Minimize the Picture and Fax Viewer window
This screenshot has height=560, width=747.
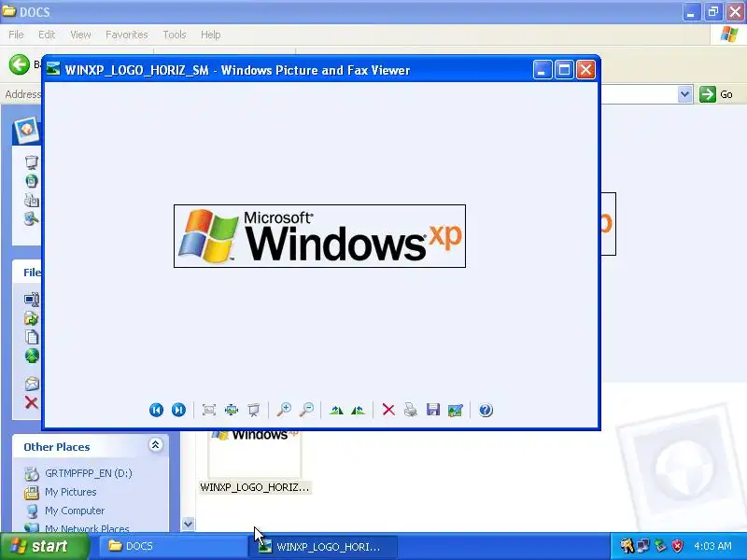tap(543, 70)
